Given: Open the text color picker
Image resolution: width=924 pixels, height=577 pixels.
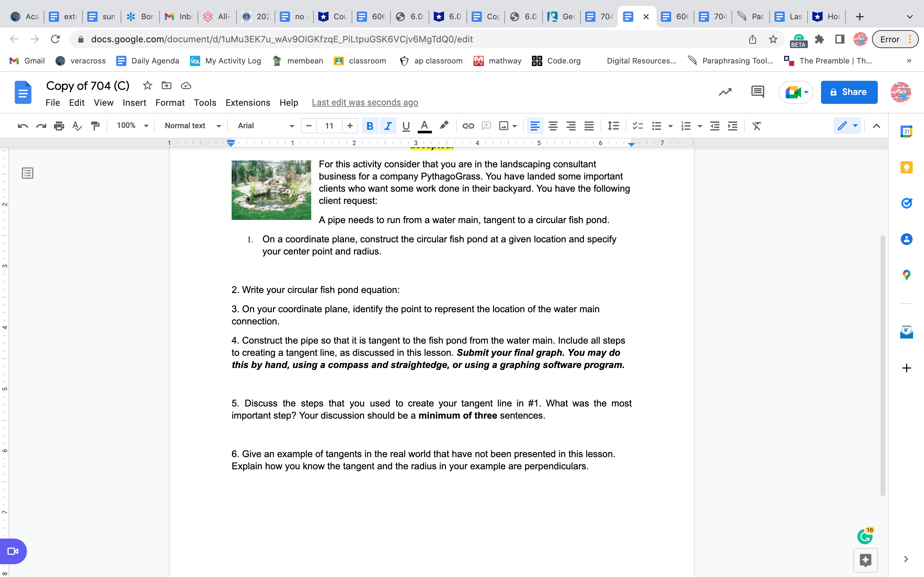Looking at the screenshot, I should pyautogui.click(x=424, y=126).
